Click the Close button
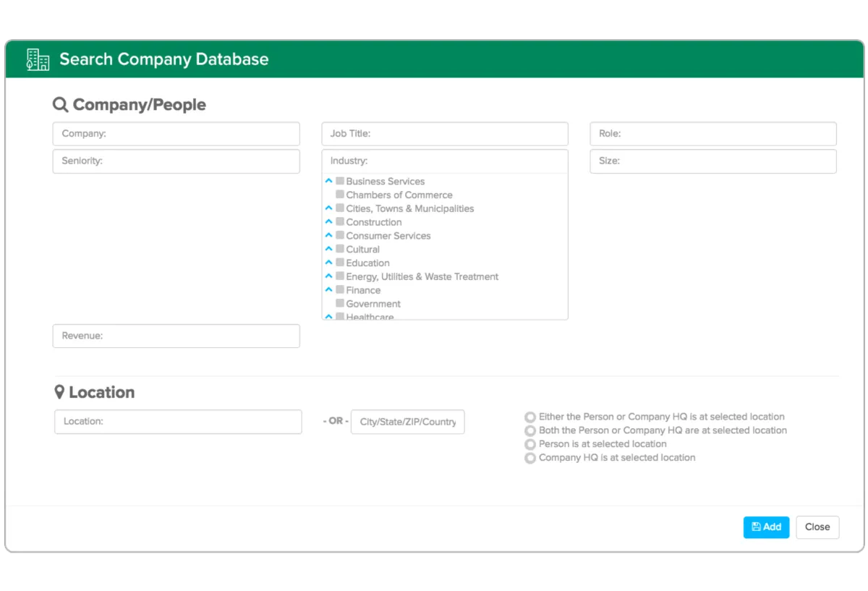Image resolution: width=868 pixels, height=591 pixels. pyautogui.click(x=817, y=527)
